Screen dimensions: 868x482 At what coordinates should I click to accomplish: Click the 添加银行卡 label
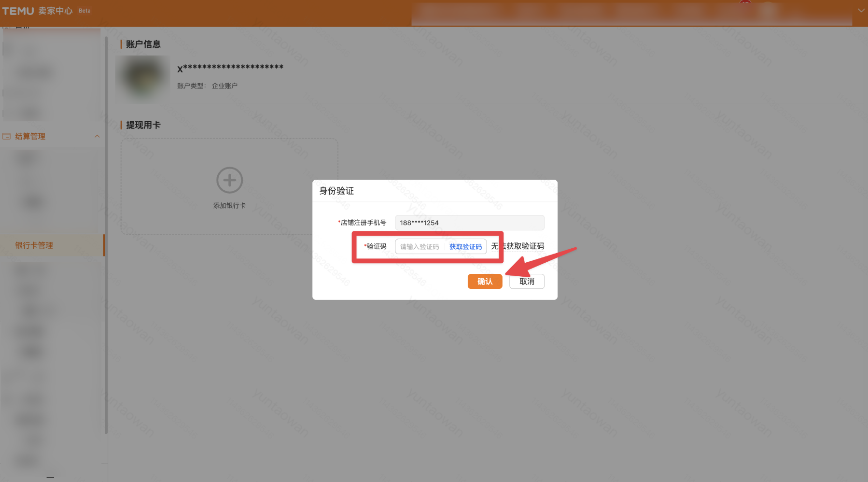[229, 206]
